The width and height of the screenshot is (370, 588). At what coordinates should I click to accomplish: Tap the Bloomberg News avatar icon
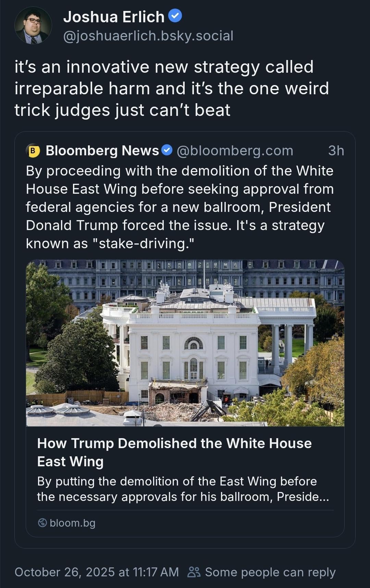33,151
